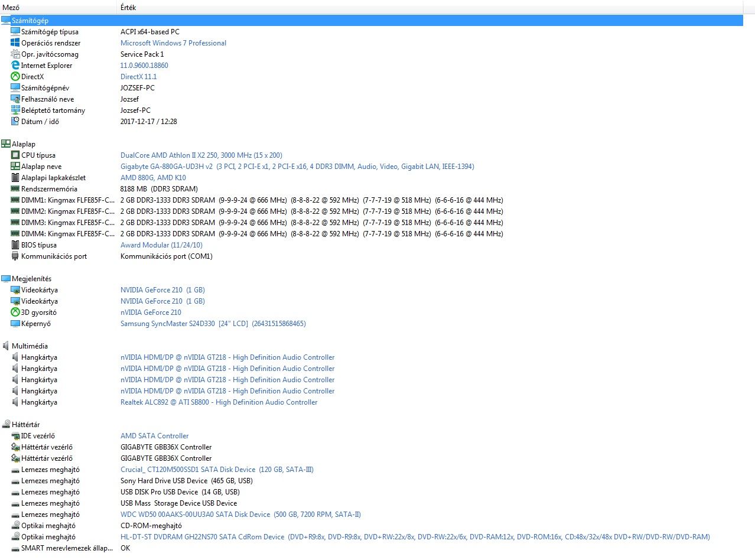
Task: Open the Internet Explorer version 11.0.9600.18860 link
Action: point(144,66)
